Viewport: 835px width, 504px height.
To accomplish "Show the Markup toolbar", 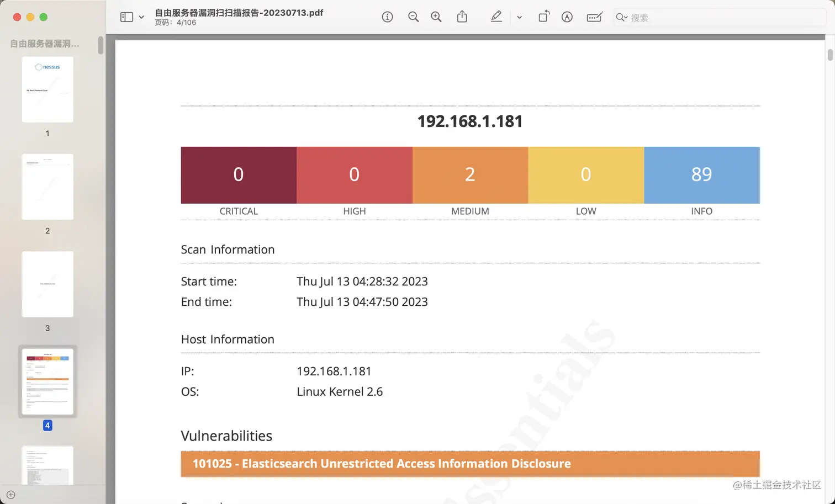I will click(x=567, y=17).
